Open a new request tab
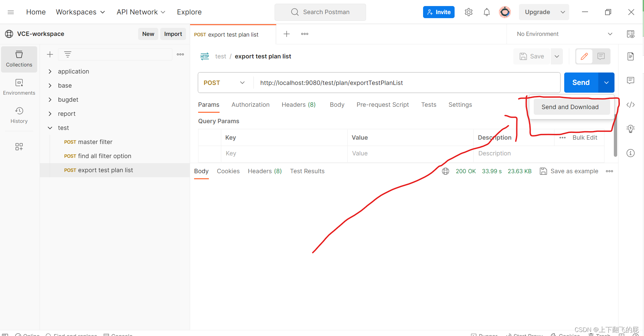The image size is (644, 336). (287, 34)
